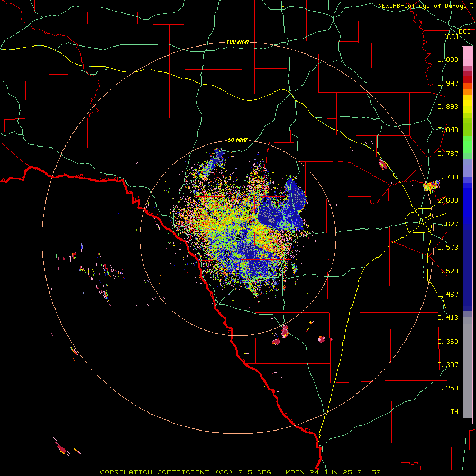
Task: Click the 0.680 scale value
Action: [x=448, y=200]
